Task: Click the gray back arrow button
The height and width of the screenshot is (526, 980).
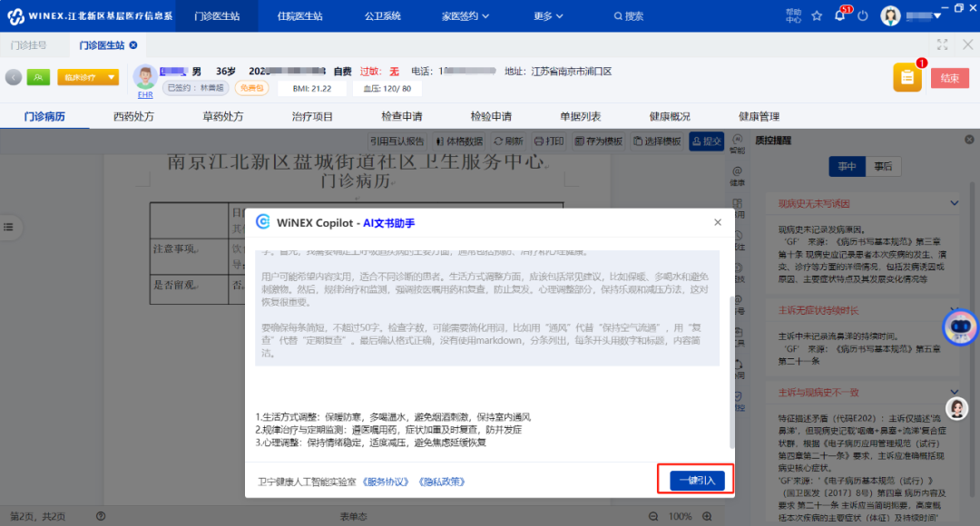Action: tap(13, 77)
